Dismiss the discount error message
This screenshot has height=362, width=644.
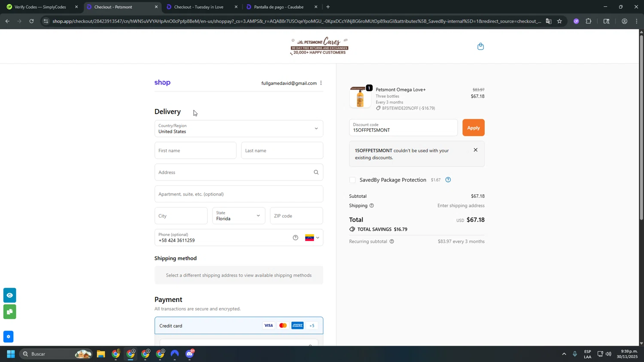pos(475,150)
